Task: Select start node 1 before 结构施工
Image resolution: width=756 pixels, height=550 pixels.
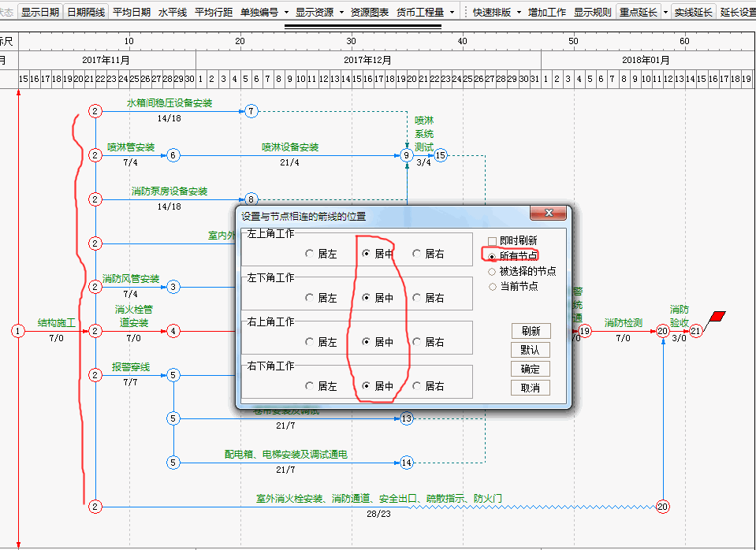Action: 18,331
